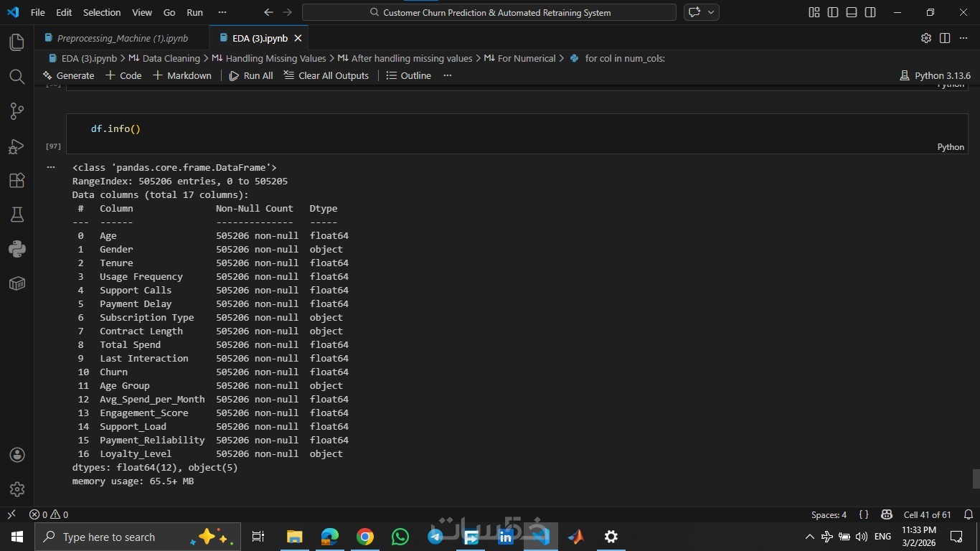Open the Copilot status icon in the status bar
Screen dimensions: 980x551
(887, 514)
